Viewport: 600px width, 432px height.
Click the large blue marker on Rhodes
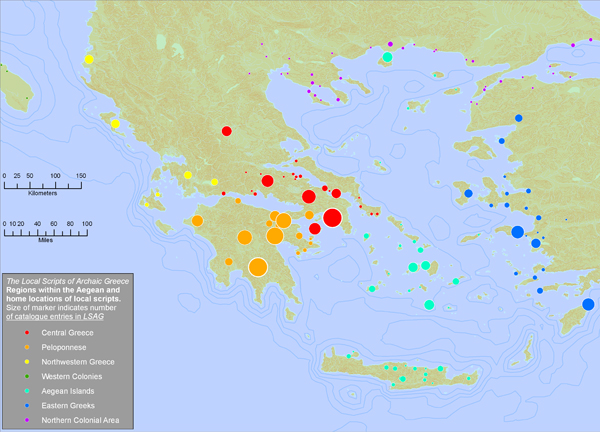click(588, 304)
